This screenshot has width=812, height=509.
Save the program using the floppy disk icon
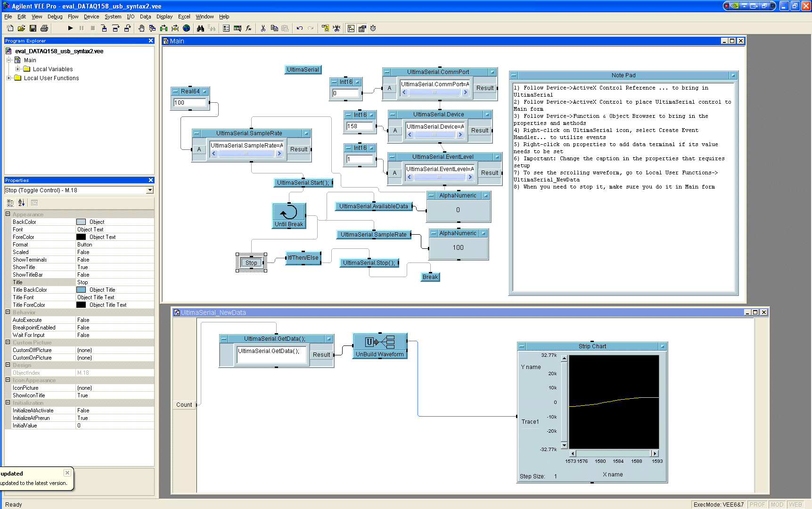pyautogui.click(x=33, y=28)
